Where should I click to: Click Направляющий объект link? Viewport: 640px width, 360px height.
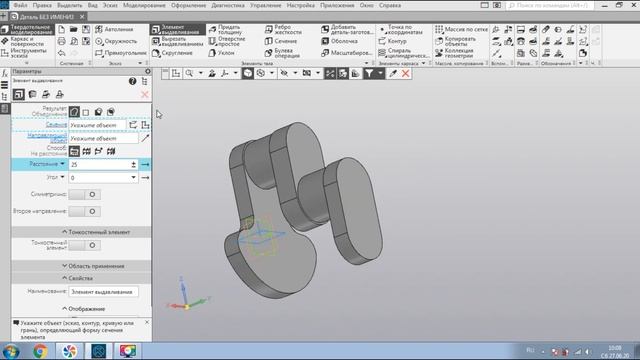[47, 138]
